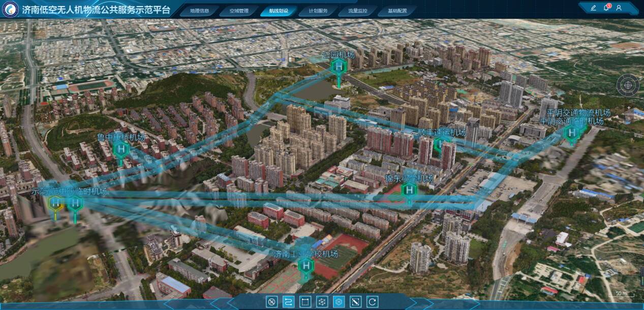Select the 航线划设 tab

coord(279,11)
